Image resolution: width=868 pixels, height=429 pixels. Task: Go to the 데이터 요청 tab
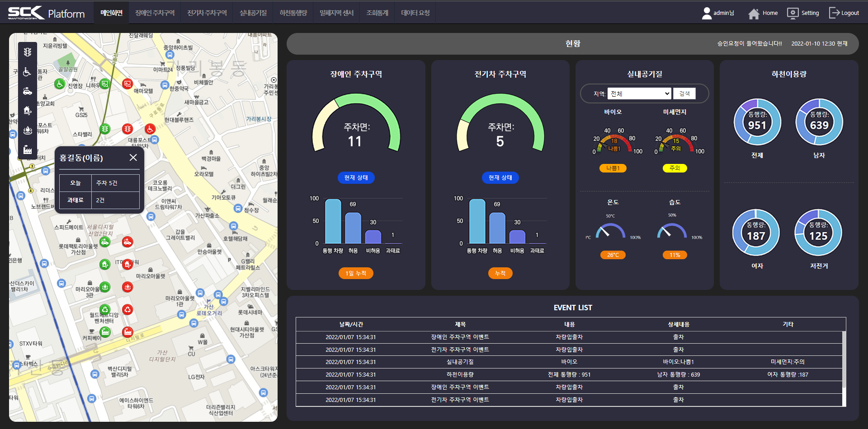click(415, 13)
